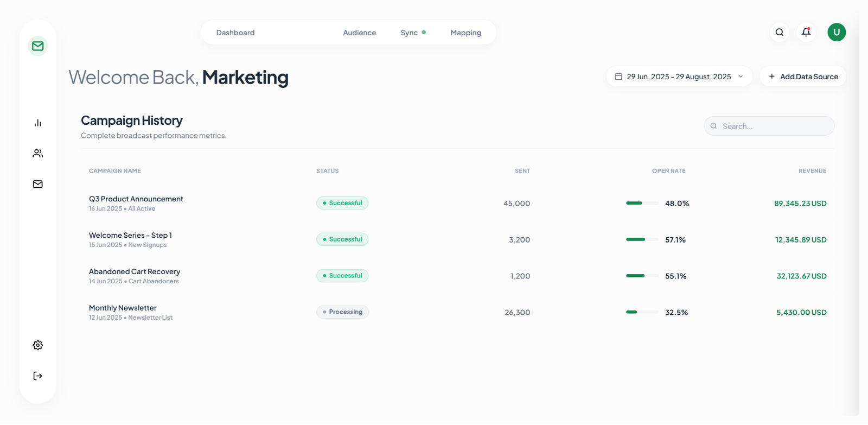Click the 55.1% open rate value
The width and height of the screenshot is (868, 425).
point(676,276)
